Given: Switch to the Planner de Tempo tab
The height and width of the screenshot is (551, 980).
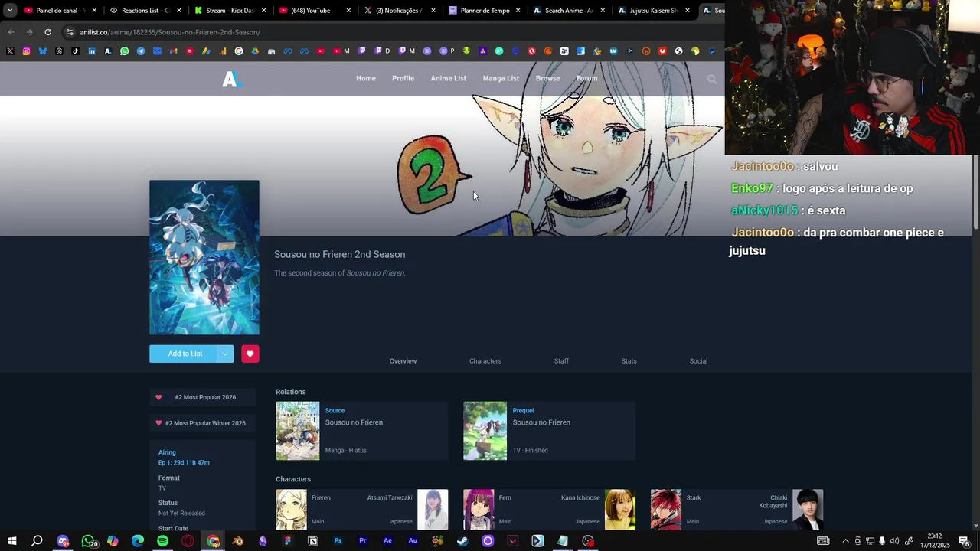Looking at the screenshot, I should [x=484, y=11].
